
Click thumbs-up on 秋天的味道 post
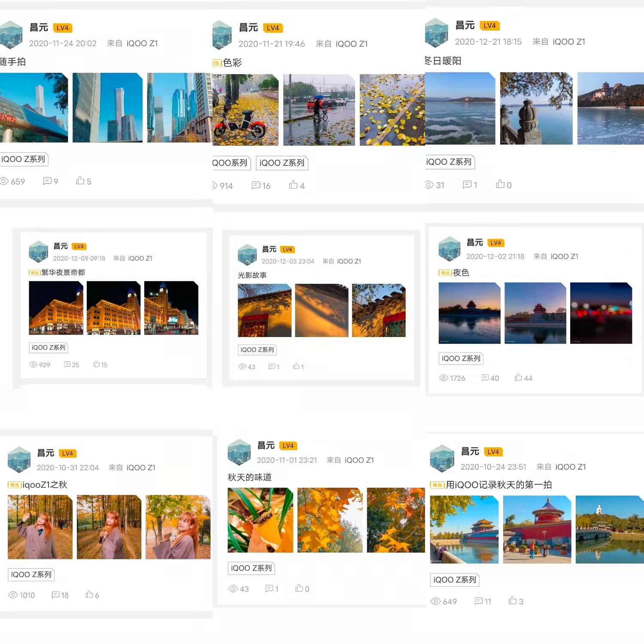(x=299, y=588)
